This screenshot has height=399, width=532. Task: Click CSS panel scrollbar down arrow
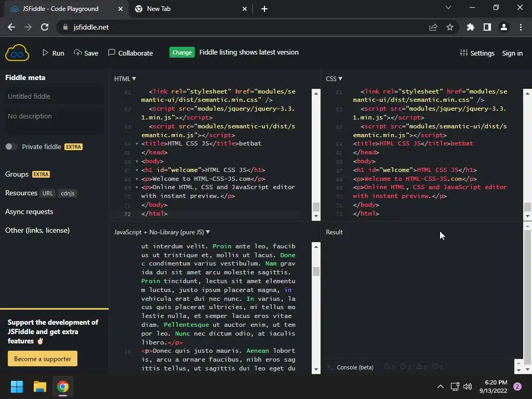coord(528,216)
